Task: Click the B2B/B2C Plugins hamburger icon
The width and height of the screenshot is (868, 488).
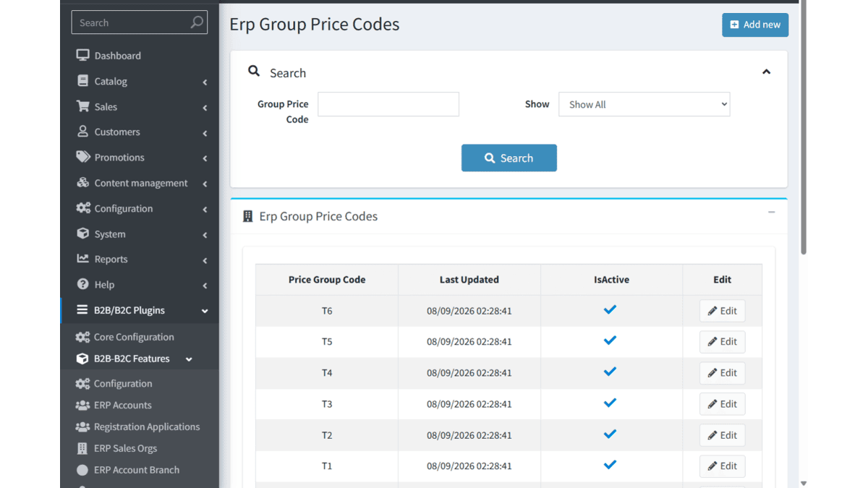Action: tap(82, 309)
